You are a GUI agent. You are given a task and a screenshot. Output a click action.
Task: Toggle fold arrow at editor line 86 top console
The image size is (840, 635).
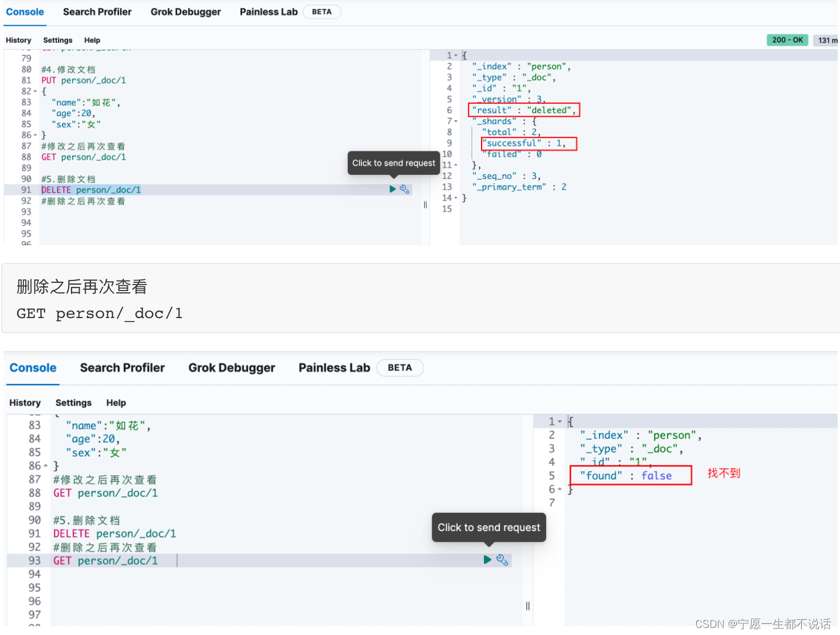click(x=35, y=136)
